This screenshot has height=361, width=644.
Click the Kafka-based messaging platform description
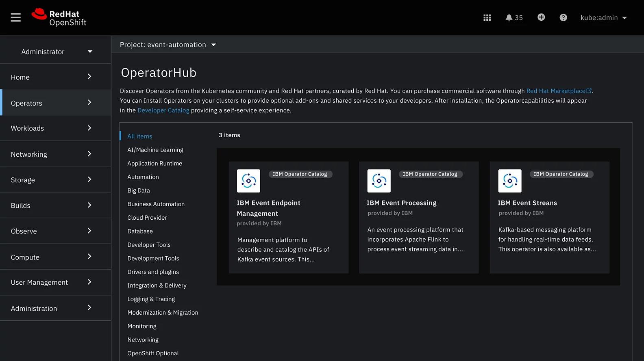point(547,240)
